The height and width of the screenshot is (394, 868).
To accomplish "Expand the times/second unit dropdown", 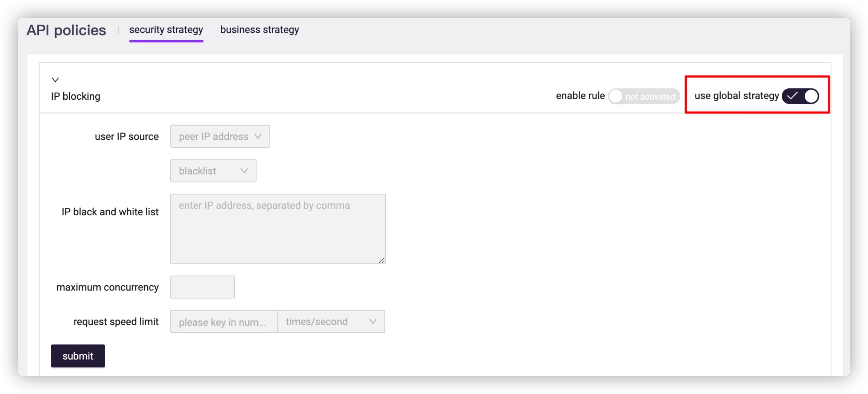I will 331,322.
